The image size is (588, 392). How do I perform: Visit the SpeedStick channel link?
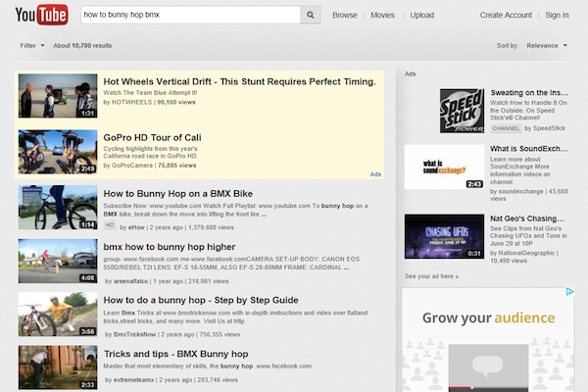click(x=550, y=128)
